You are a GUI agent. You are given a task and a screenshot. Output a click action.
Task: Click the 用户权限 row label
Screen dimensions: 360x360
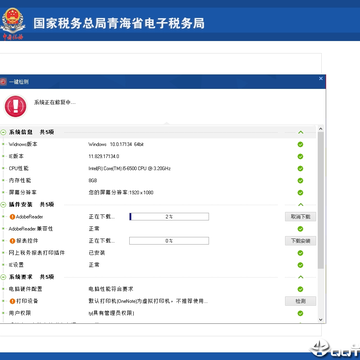pos(20,313)
